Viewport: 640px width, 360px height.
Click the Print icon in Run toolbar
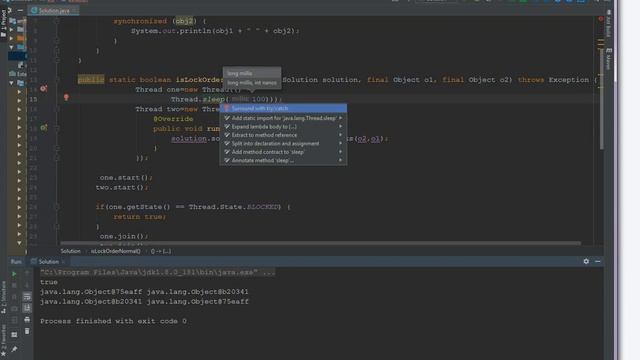coord(27,320)
